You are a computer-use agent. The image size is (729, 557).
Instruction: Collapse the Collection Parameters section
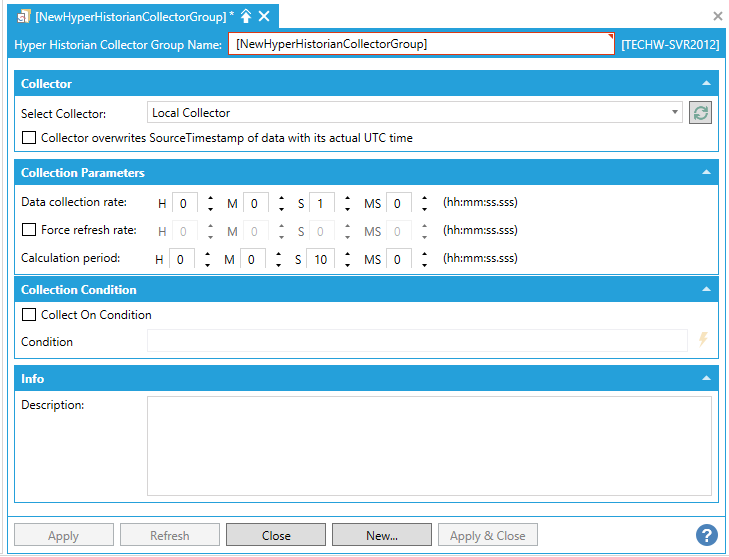(707, 173)
